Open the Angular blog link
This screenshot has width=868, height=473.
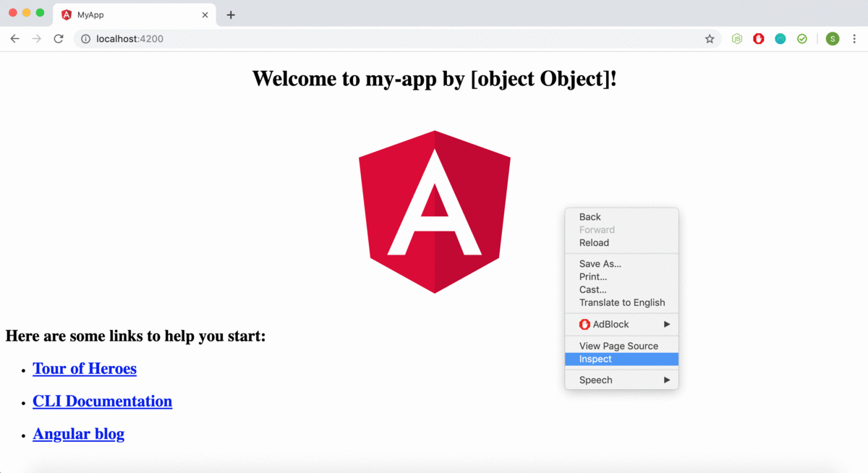pyautogui.click(x=79, y=434)
